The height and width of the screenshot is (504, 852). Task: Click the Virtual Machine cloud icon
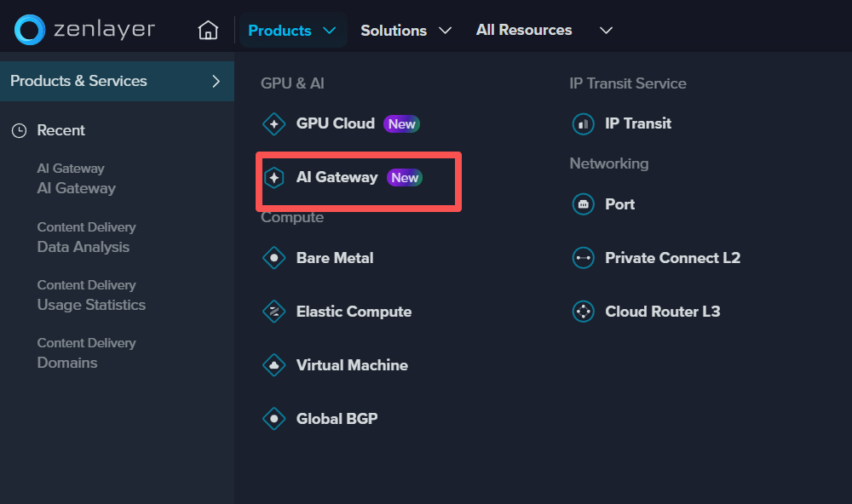273,365
